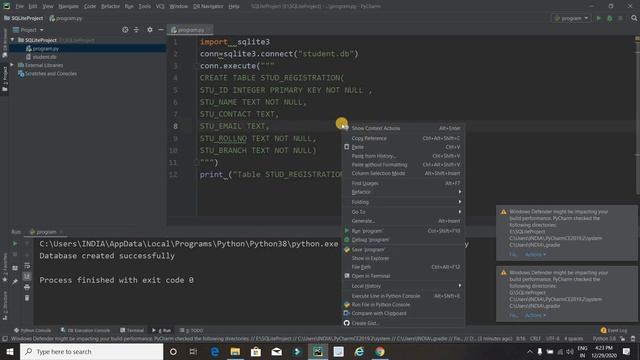Select Column Selection Mode menu entry
Image resolution: width=640 pixels, height=360 pixels.
coord(403,173)
